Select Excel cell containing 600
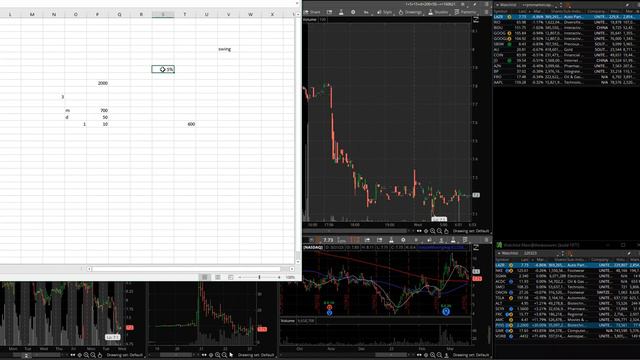The image size is (640, 360). [185, 124]
